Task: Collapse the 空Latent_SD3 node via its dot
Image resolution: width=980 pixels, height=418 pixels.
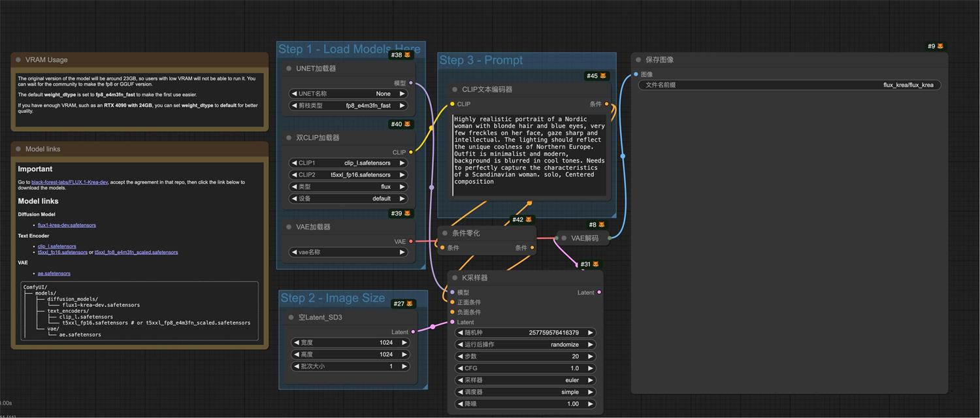Action: [x=291, y=317]
